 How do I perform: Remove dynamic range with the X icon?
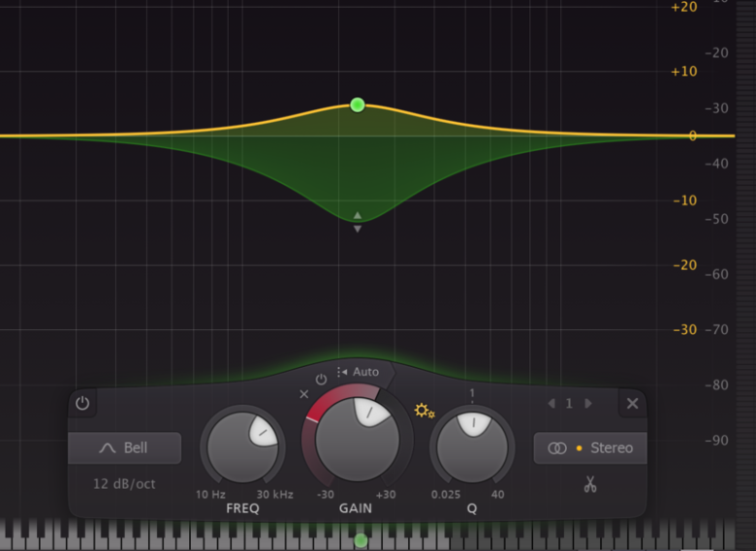click(303, 394)
